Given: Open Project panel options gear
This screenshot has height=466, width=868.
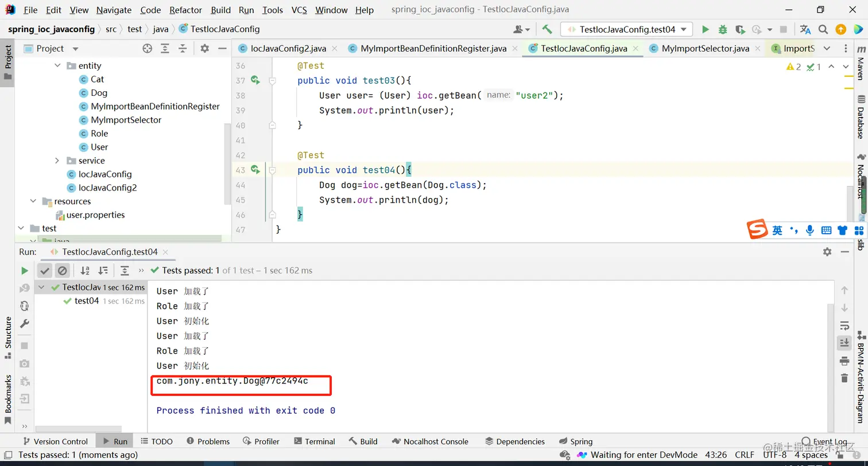Looking at the screenshot, I should [204, 49].
